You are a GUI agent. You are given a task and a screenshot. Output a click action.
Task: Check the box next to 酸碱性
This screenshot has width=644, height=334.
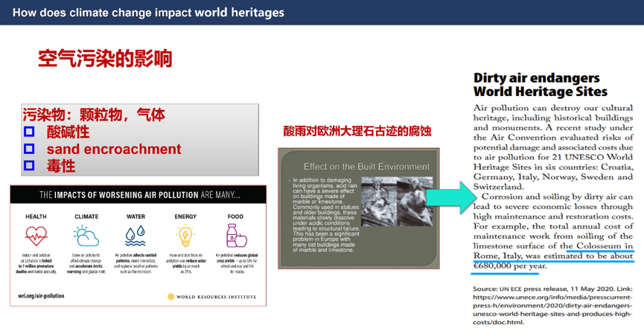(29, 132)
